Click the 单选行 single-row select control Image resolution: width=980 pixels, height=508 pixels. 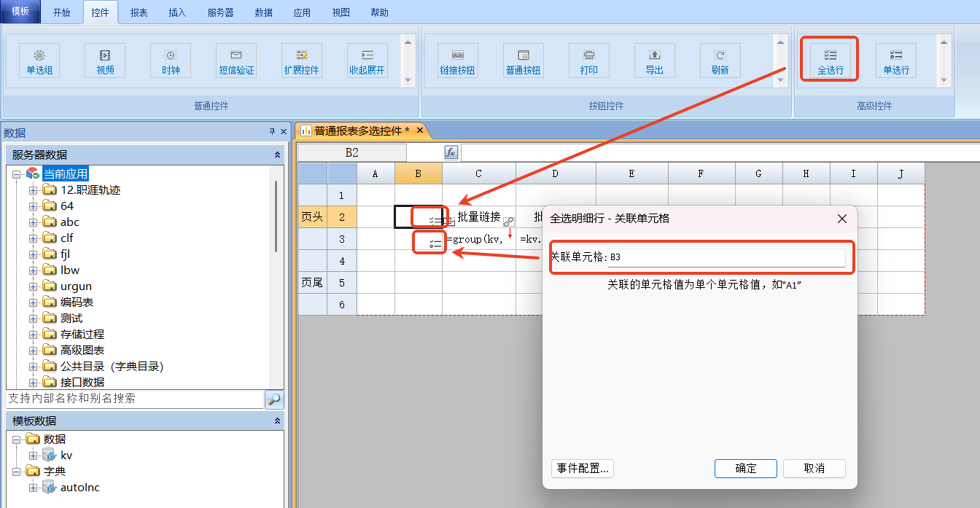pyautogui.click(x=896, y=61)
